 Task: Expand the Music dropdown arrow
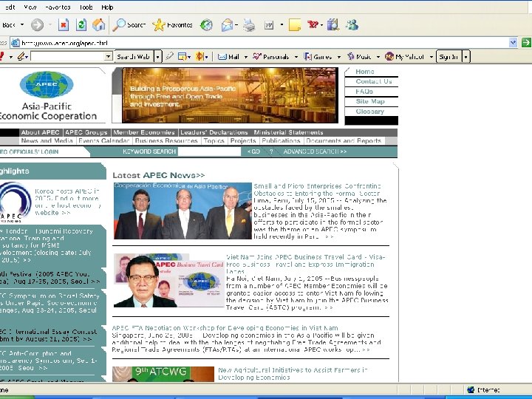click(378, 57)
